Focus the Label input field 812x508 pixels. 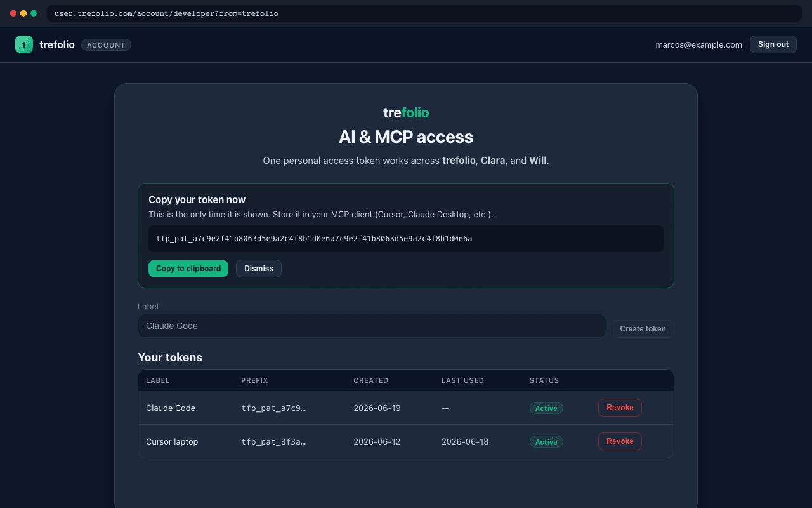(x=372, y=326)
